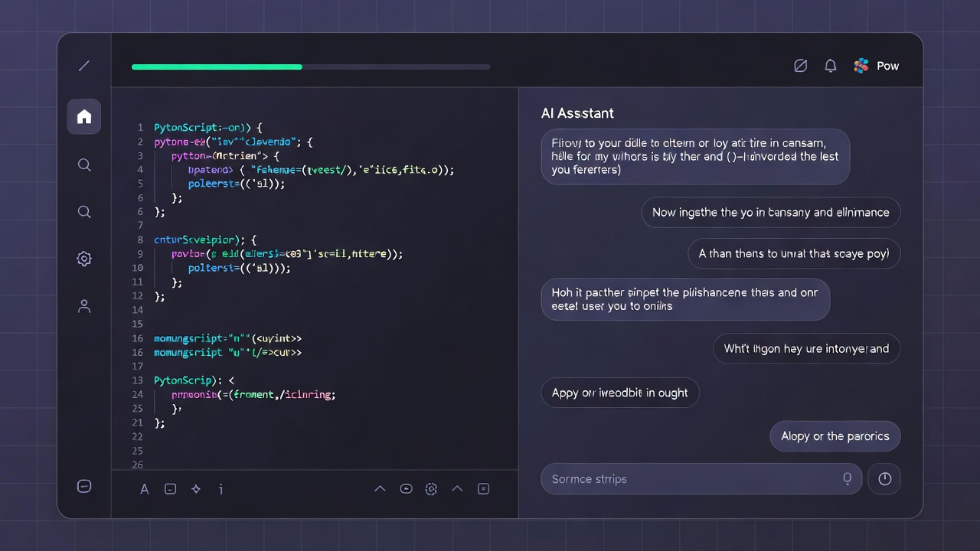Switch to the AI Assistant header tab
Image resolution: width=980 pixels, height=551 pixels.
point(577,113)
